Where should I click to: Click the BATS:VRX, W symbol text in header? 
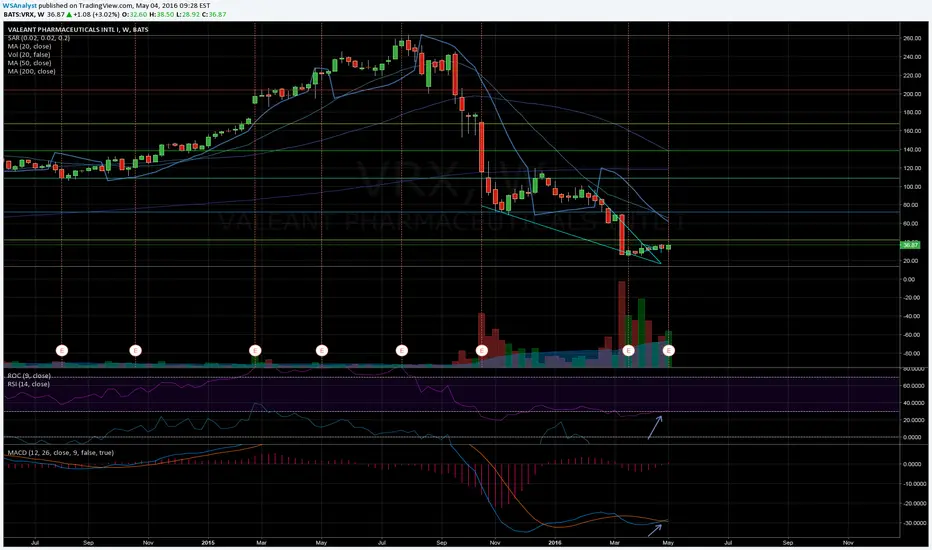(23, 14)
